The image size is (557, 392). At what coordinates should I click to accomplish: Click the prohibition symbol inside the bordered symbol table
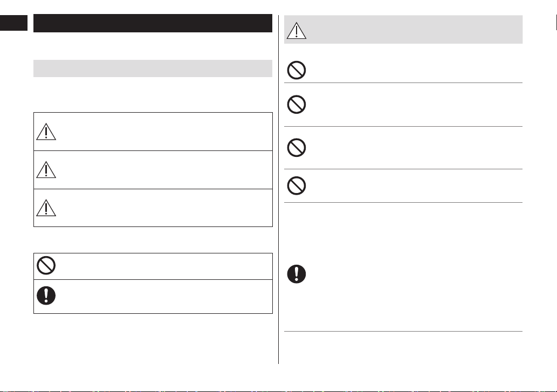coord(46,265)
